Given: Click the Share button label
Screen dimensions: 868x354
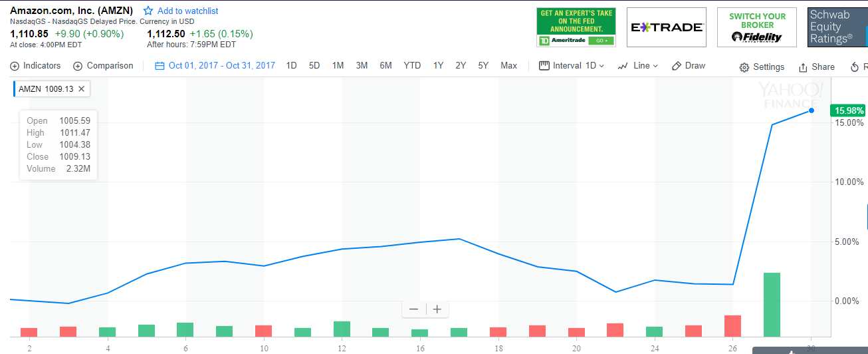Looking at the screenshot, I should pyautogui.click(x=823, y=67).
